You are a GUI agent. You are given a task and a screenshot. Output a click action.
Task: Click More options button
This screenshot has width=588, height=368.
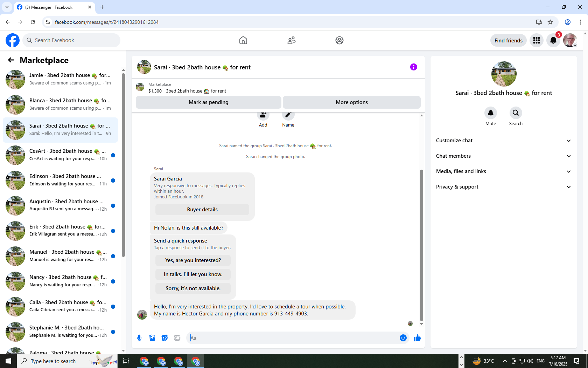(352, 102)
